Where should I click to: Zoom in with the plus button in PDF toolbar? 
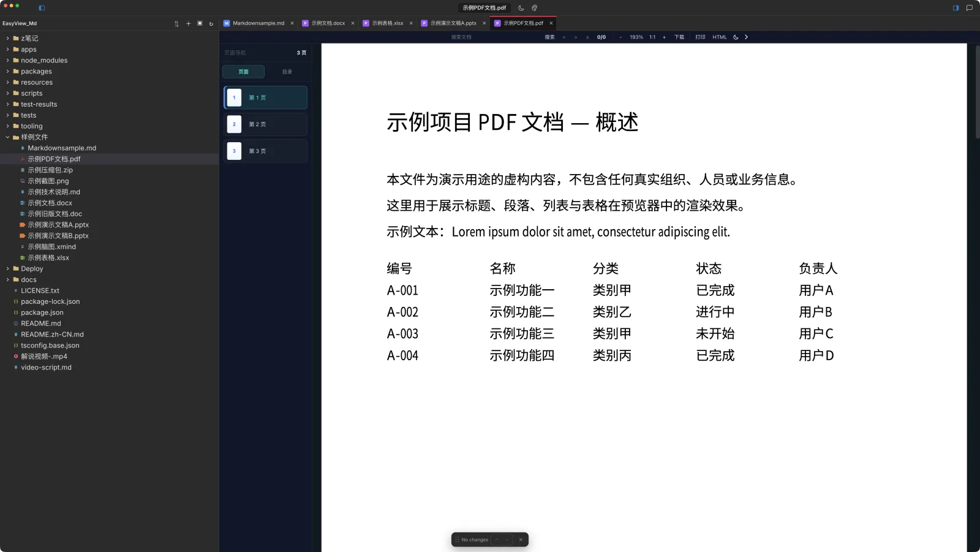664,37
